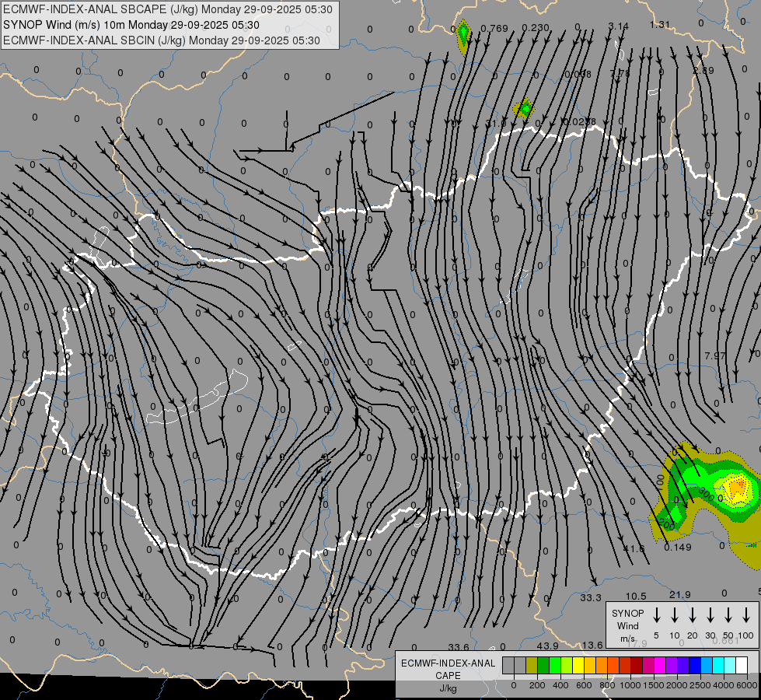Click the SBCIN title line
Viewport: 761px width, 700px height.
162,40
